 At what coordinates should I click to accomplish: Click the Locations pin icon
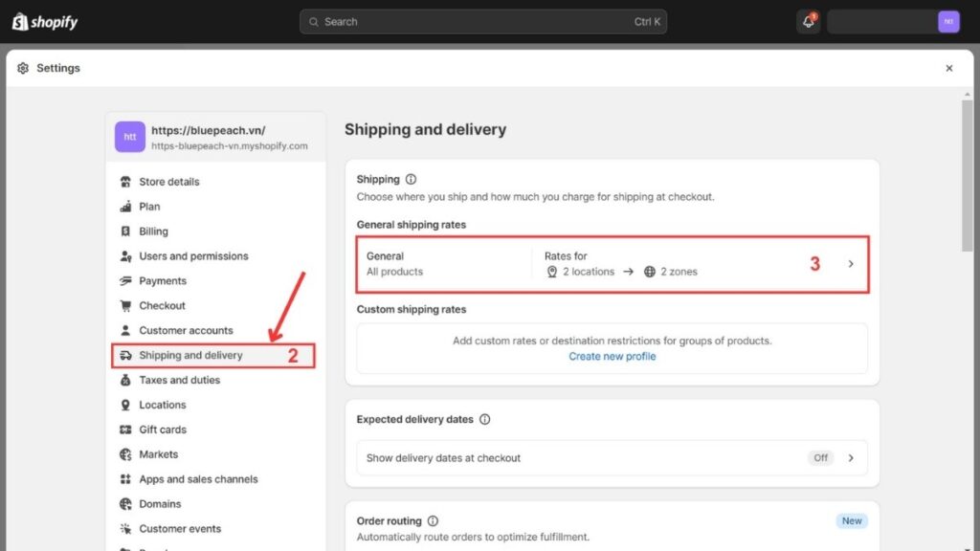click(x=126, y=405)
